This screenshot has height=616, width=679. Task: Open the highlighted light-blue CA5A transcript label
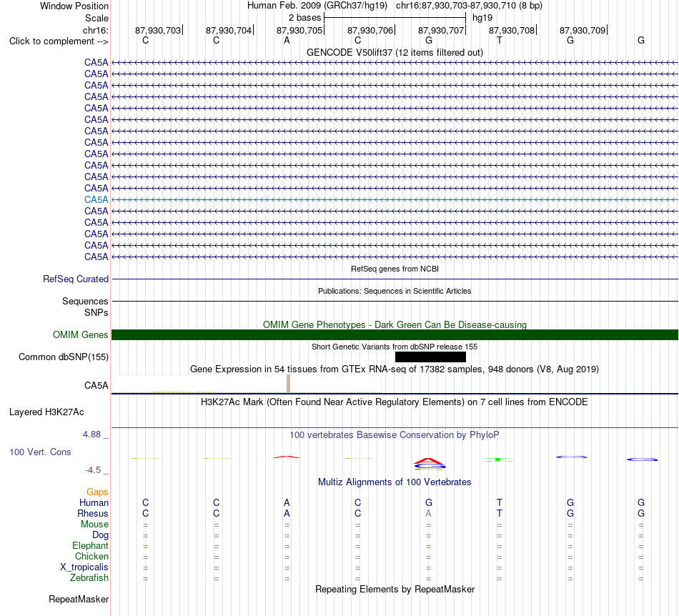click(x=96, y=199)
